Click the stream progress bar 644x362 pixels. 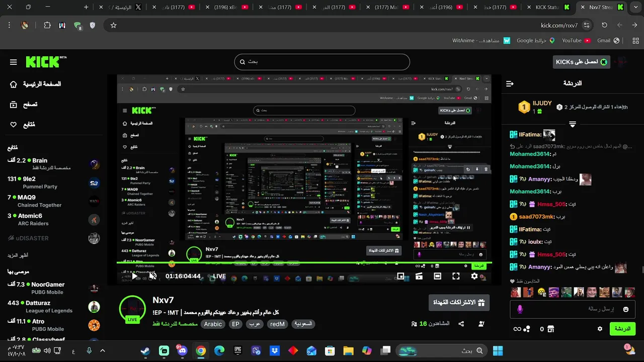[304, 262]
